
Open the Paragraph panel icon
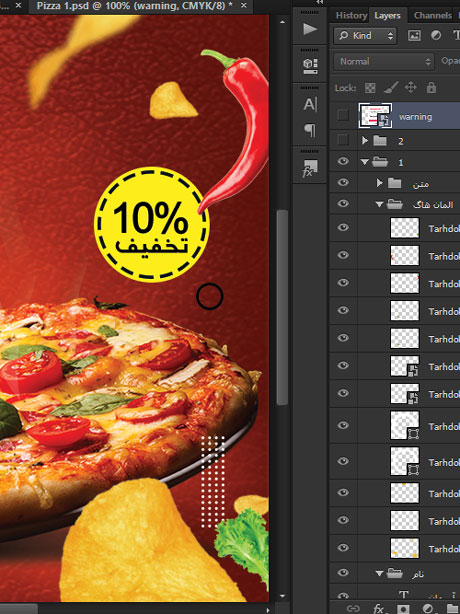click(310, 130)
